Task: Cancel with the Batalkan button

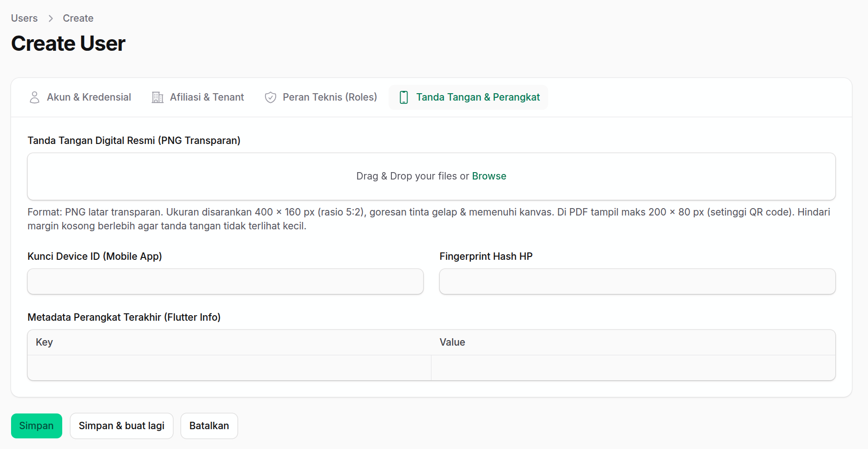Action: point(209,426)
